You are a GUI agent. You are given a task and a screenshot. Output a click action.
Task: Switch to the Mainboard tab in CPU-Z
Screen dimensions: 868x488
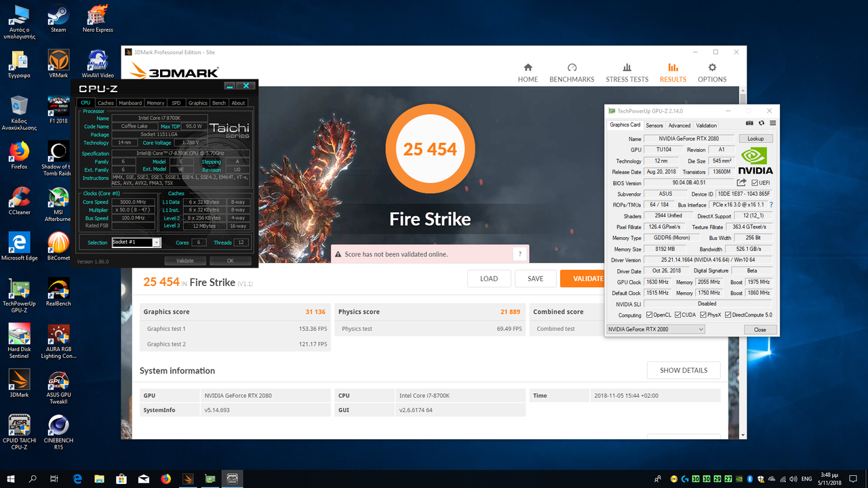130,103
